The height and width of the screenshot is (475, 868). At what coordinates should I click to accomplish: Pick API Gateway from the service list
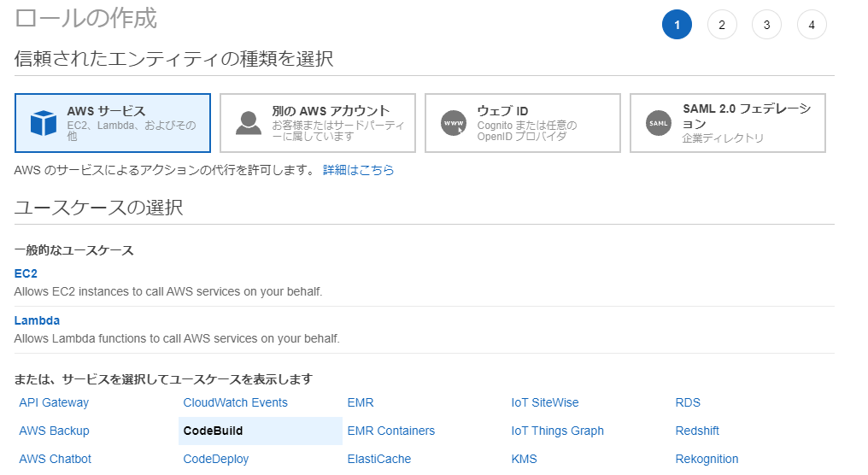[x=54, y=402]
